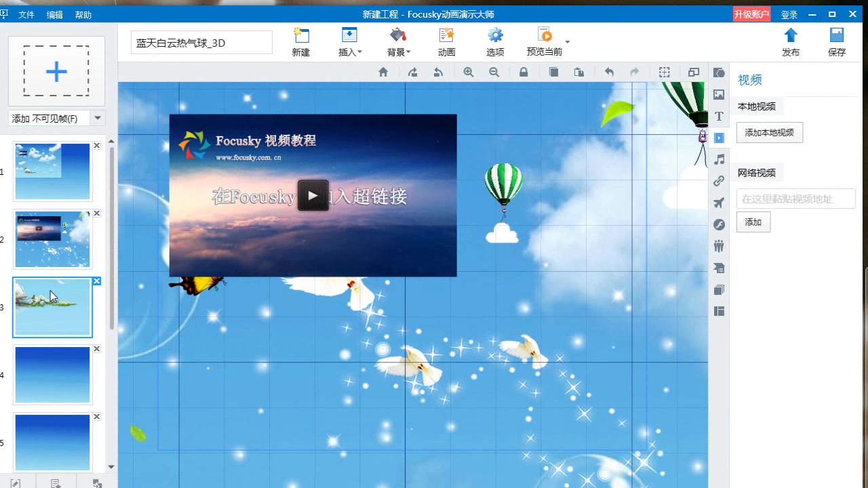
Task: Select frame 3 thumbnail
Action: 52,307
